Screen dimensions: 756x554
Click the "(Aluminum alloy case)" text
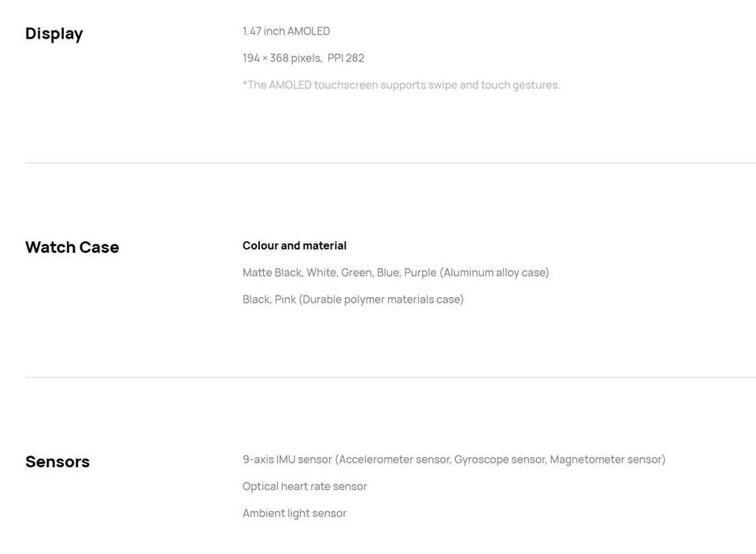(x=494, y=272)
